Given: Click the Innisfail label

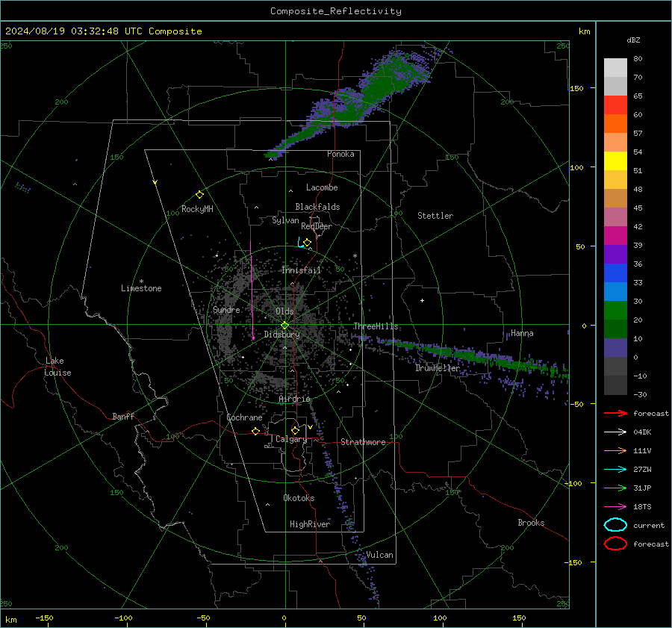Looking at the screenshot, I should pyautogui.click(x=301, y=270).
